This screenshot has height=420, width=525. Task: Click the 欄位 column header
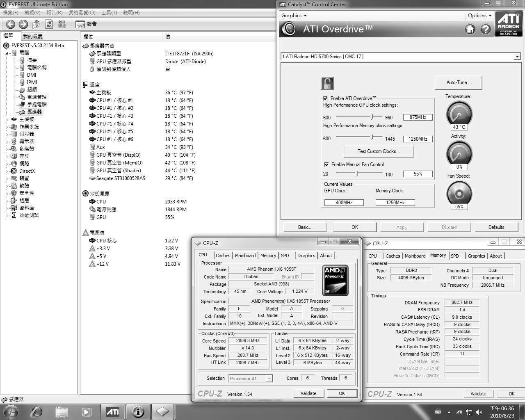121,37
